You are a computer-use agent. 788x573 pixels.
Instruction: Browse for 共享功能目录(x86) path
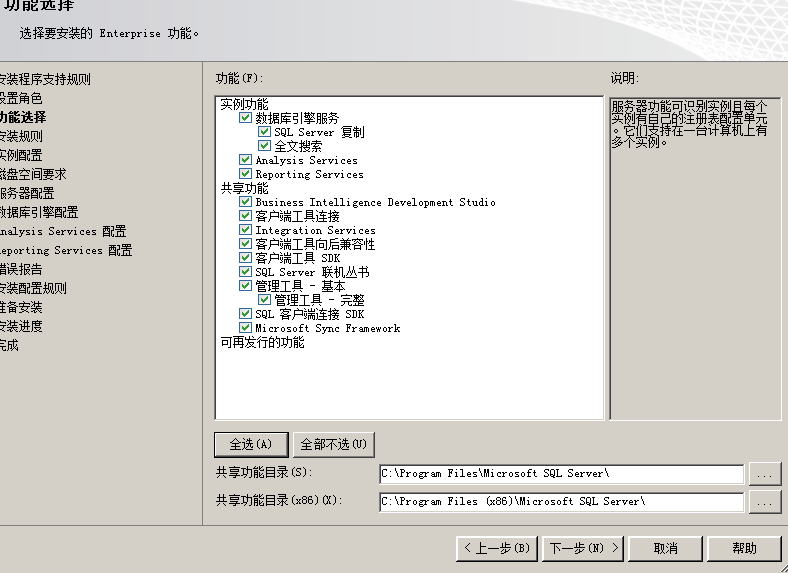(x=765, y=502)
